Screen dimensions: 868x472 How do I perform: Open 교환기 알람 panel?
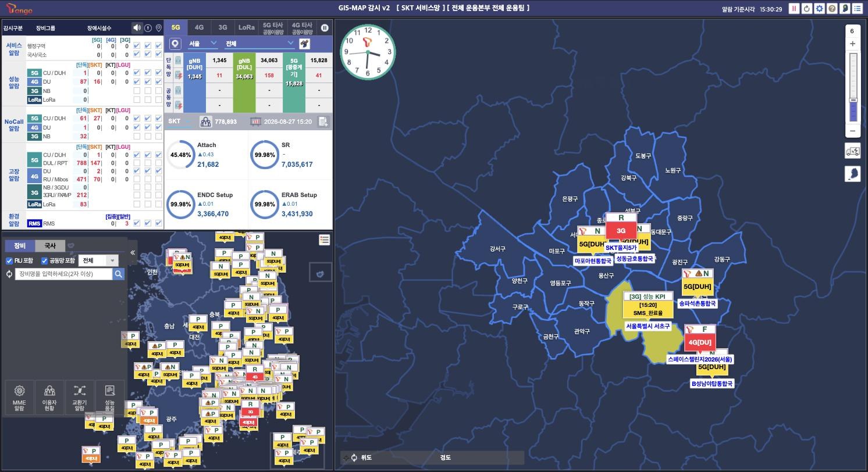[80, 397]
